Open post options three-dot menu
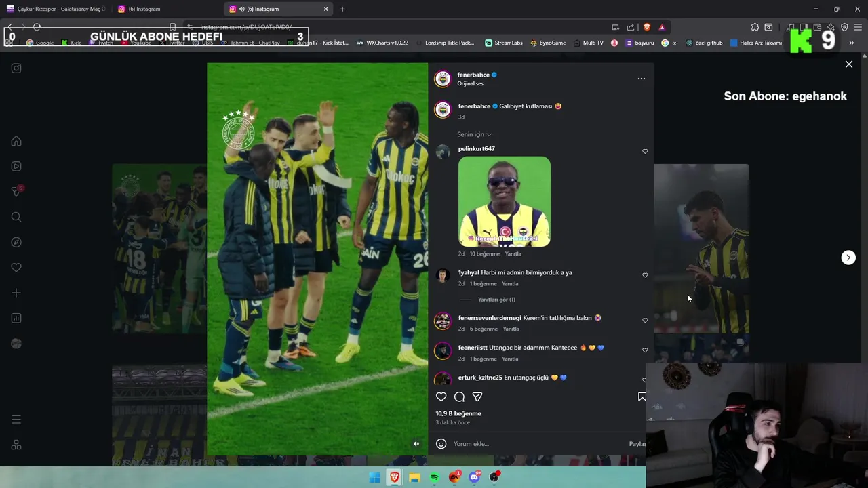The image size is (868, 488). click(x=641, y=79)
